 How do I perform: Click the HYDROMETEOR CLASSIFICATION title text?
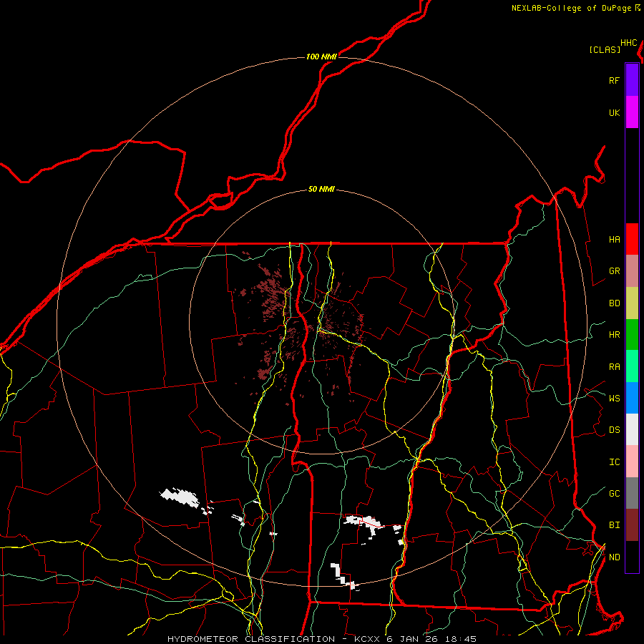click(x=251, y=639)
